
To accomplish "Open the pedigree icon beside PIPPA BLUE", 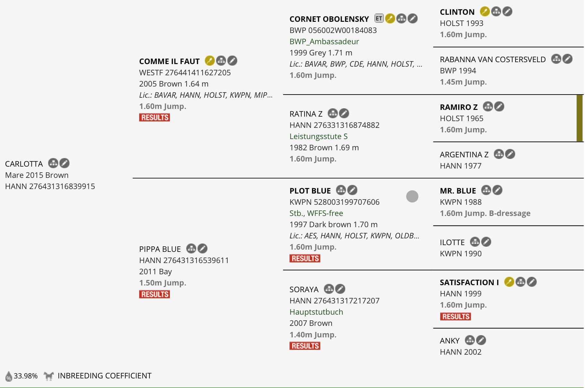I will (191, 248).
